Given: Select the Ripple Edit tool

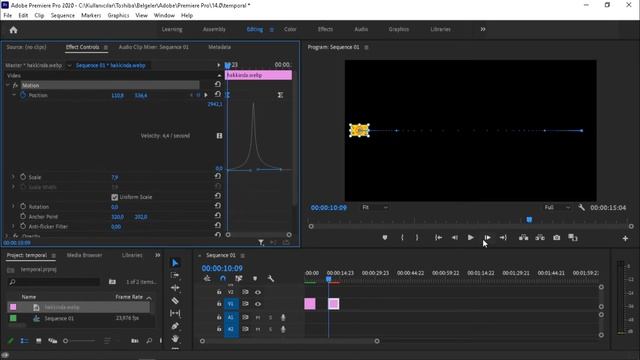Looking at the screenshot, I should tap(175, 288).
